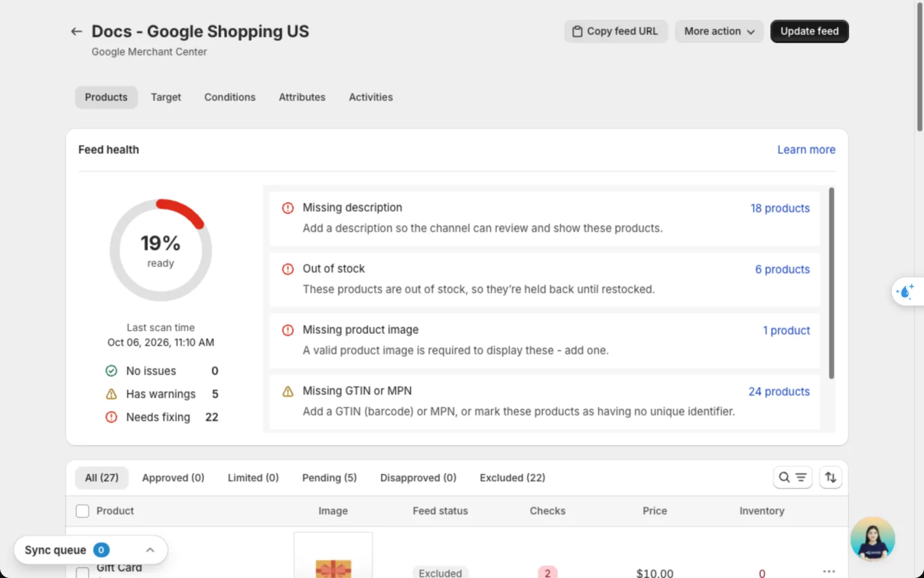Open the 6 products link
Viewport: 924px width, 578px height.
tap(782, 270)
